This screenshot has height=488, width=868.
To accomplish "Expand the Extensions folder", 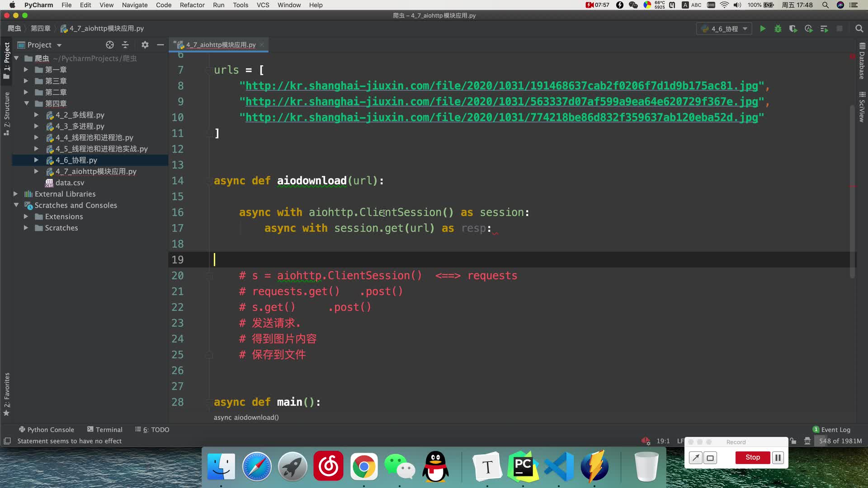I will [x=26, y=216].
